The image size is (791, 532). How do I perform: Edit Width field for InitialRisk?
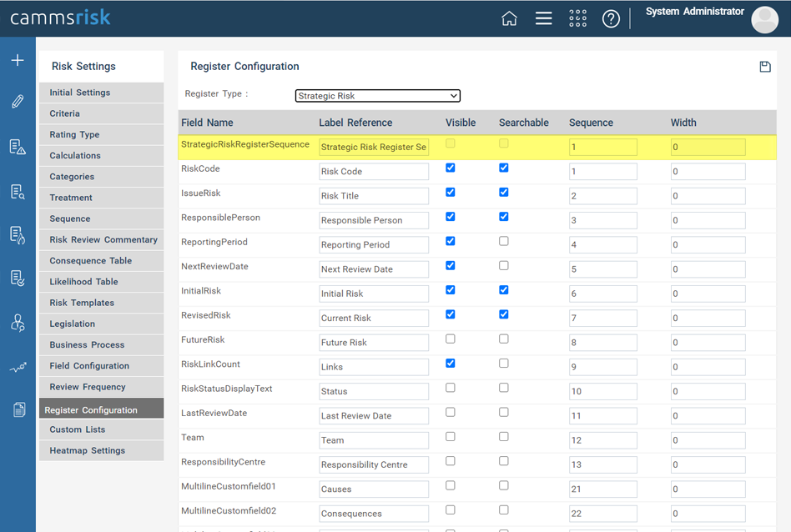click(x=708, y=294)
